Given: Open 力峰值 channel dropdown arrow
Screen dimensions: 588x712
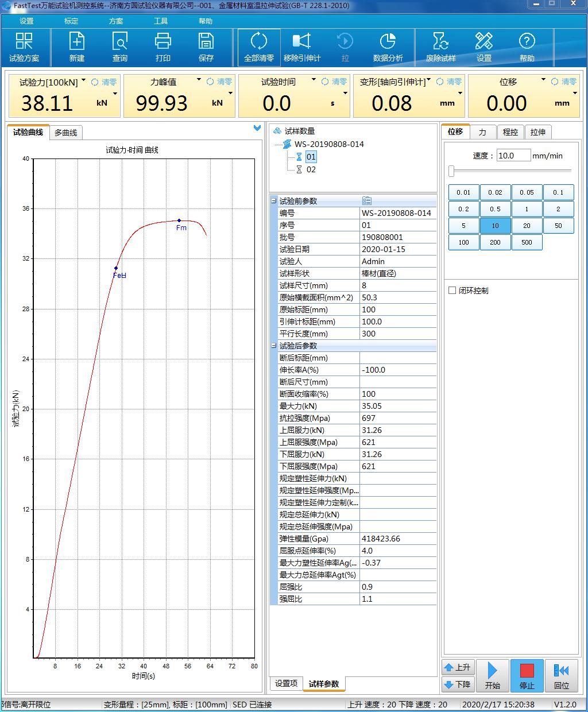Looking at the screenshot, I should (199, 80).
